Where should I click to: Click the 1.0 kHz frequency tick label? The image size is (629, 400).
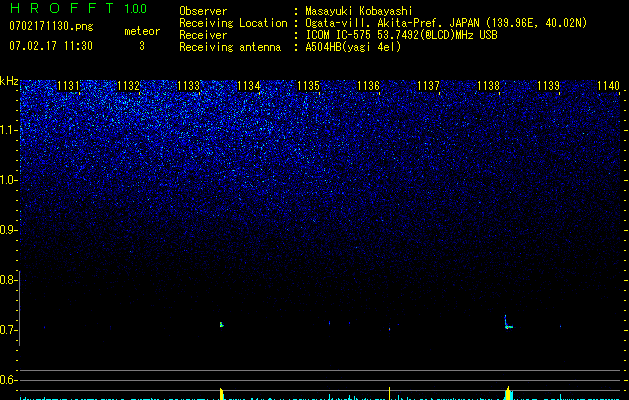pos(8,180)
